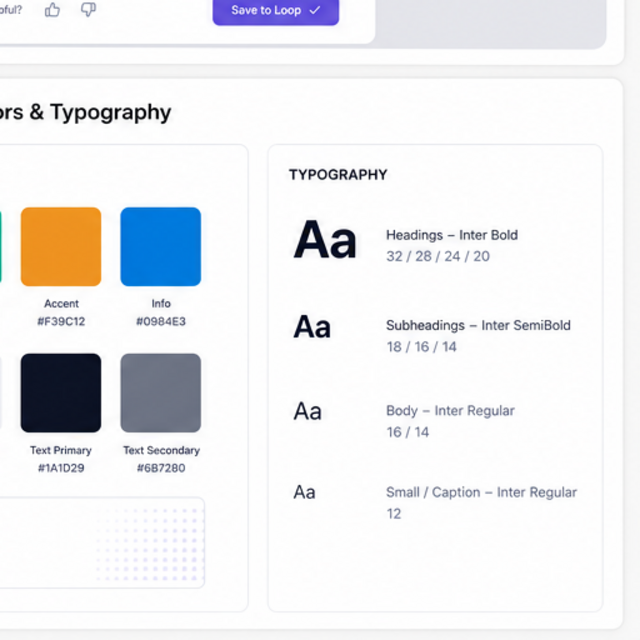Click the Accent hex code #F39C12
Image resolution: width=640 pixels, height=640 pixels.
click(61, 322)
